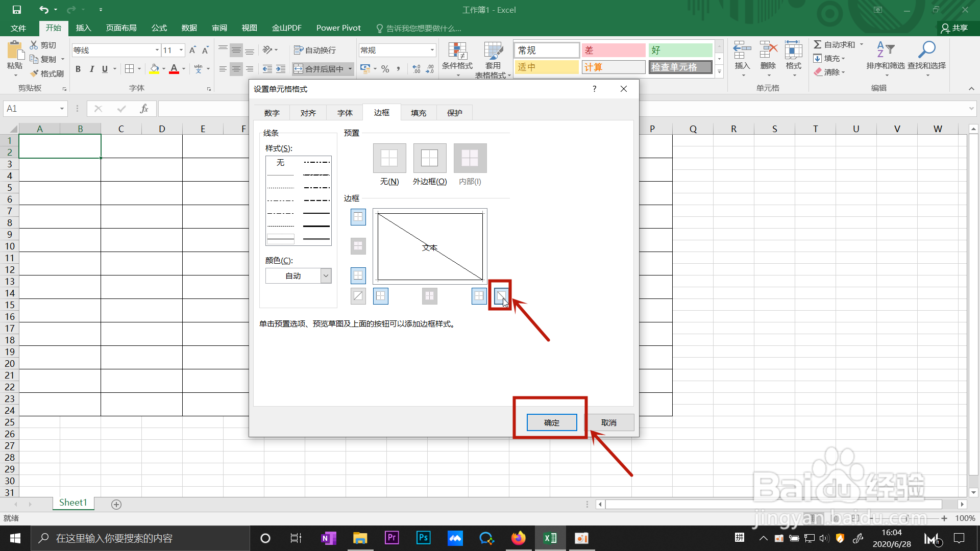Open the border color (颜色) dropdown

pos(325,275)
